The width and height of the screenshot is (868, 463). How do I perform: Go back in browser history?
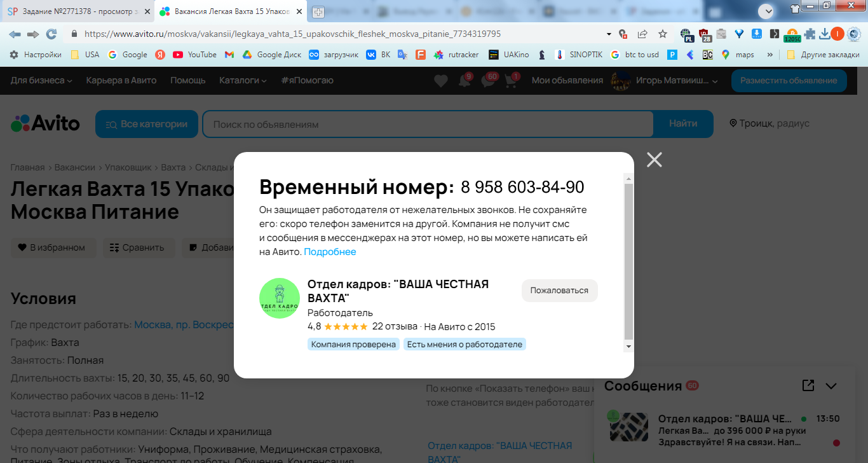tap(15, 34)
